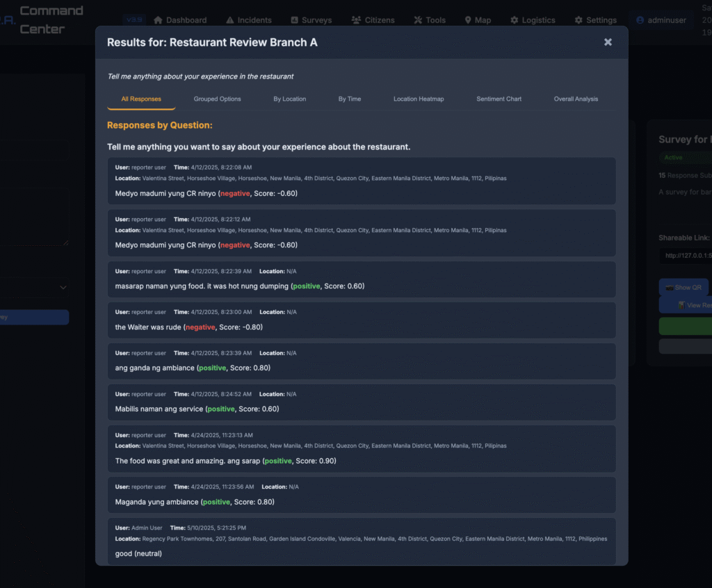Screen dimensions: 712x588
Task: View the Location Heatmap tab
Action: pyautogui.click(x=419, y=99)
